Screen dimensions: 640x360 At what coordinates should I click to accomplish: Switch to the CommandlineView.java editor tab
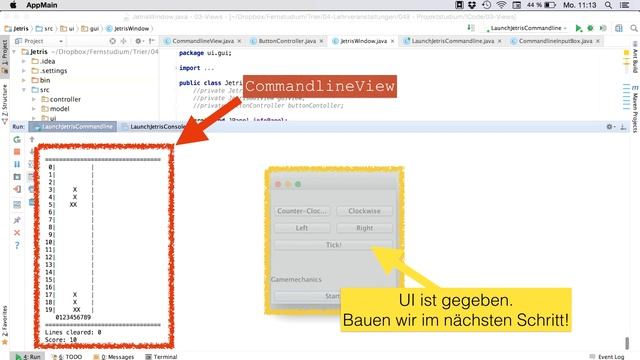click(203, 41)
